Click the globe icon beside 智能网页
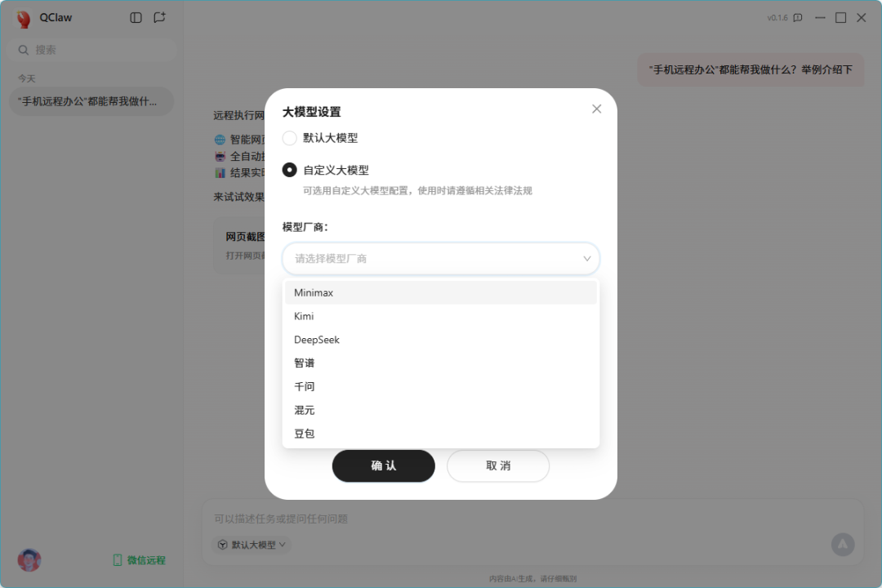882x588 pixels. tap(219, 139)
